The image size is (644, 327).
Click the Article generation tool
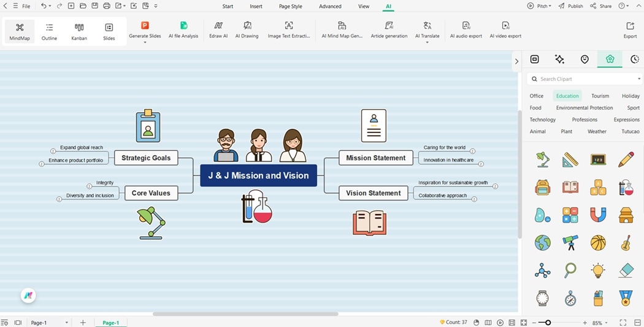click(x=389, y=31)
